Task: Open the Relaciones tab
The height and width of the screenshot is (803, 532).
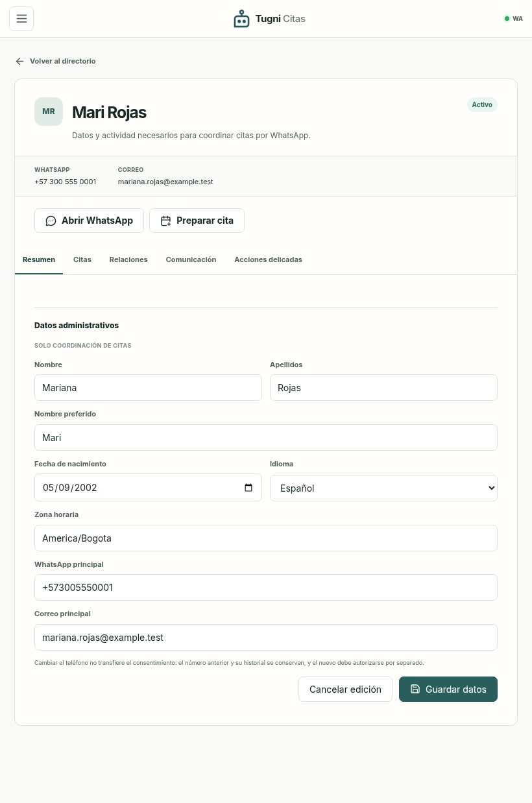Action: click(128, 259)
